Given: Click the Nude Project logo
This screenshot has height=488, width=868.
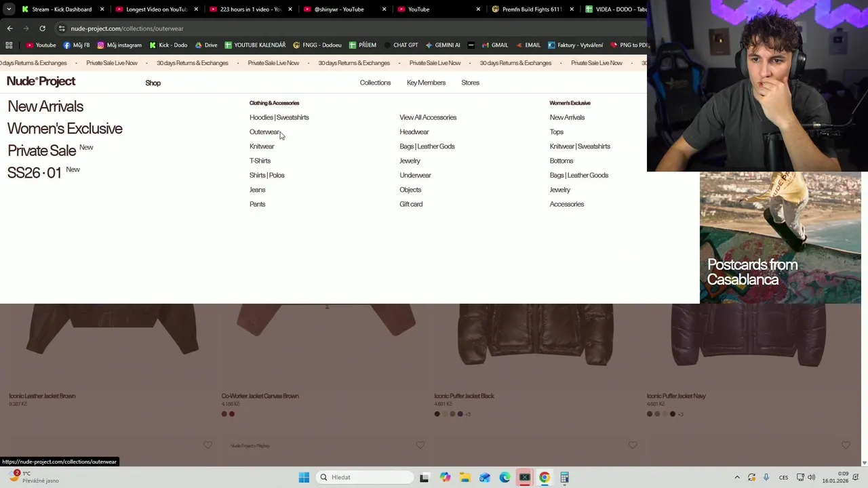Looking at the screenshot, I should 41,81.
